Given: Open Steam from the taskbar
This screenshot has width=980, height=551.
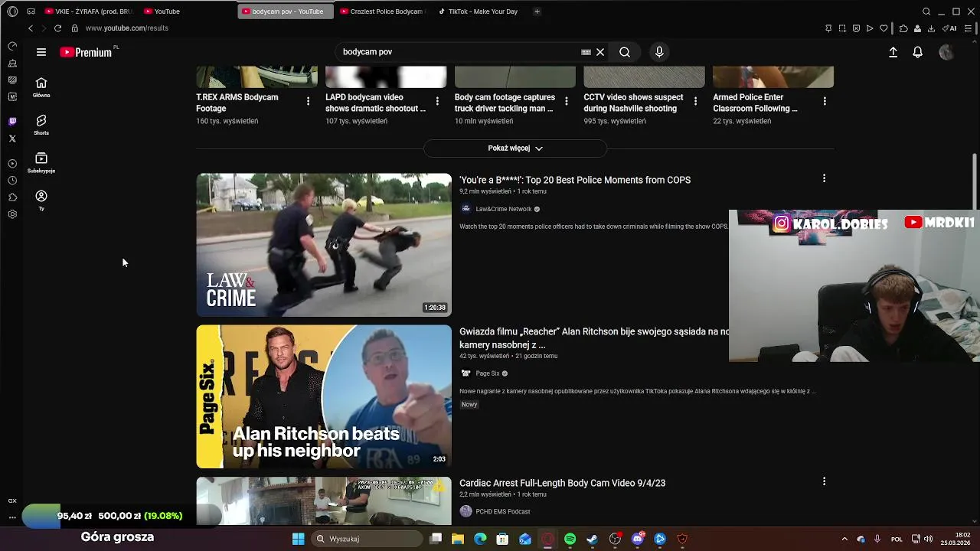Looking at the screenshot, I should coord(592,539).
